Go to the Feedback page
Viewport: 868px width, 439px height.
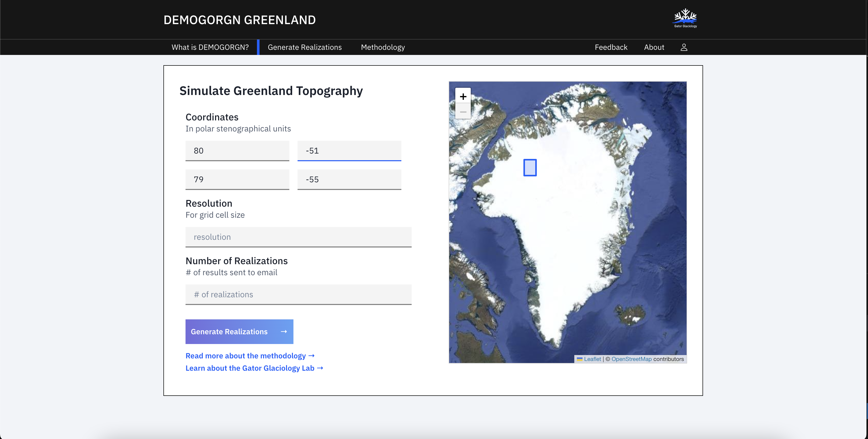click(611, 47)
